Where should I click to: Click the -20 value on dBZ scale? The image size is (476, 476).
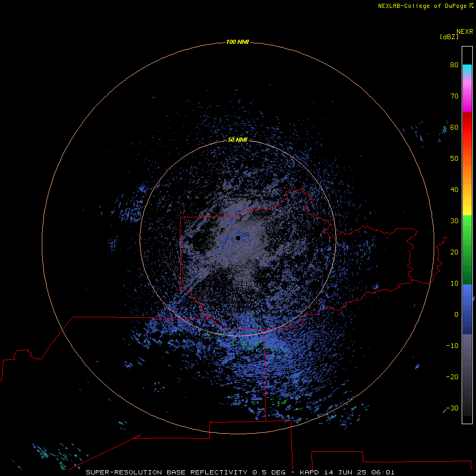pos(452,377)
